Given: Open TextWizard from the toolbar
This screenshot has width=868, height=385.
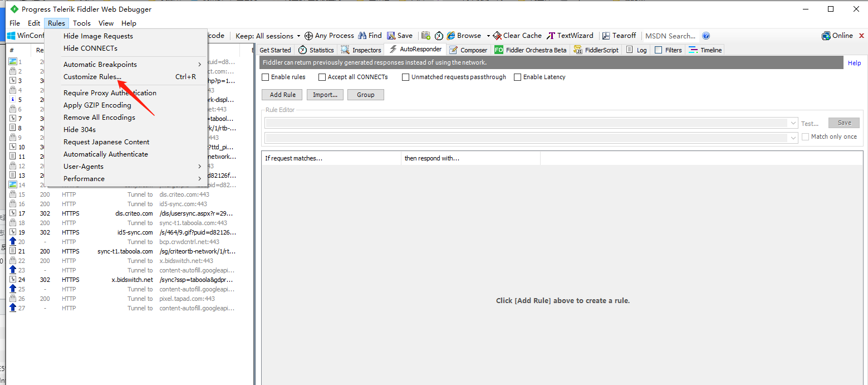Looking at the screenshot, I should (570, 36).
